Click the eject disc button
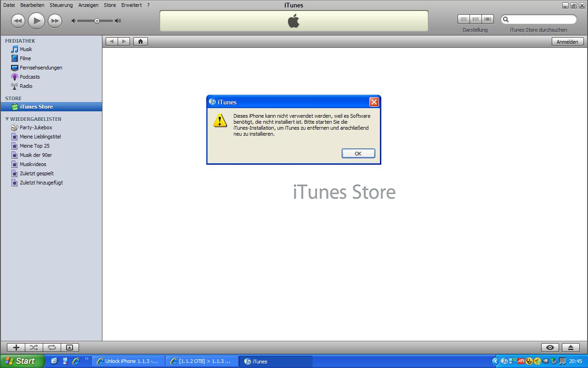The image size is (588, 368). (571, 348)
